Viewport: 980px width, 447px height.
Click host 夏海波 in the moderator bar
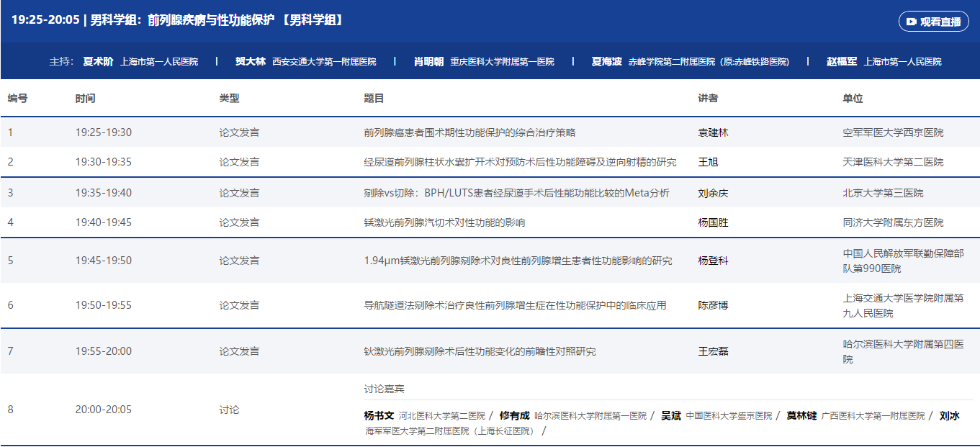click(606, 62)
